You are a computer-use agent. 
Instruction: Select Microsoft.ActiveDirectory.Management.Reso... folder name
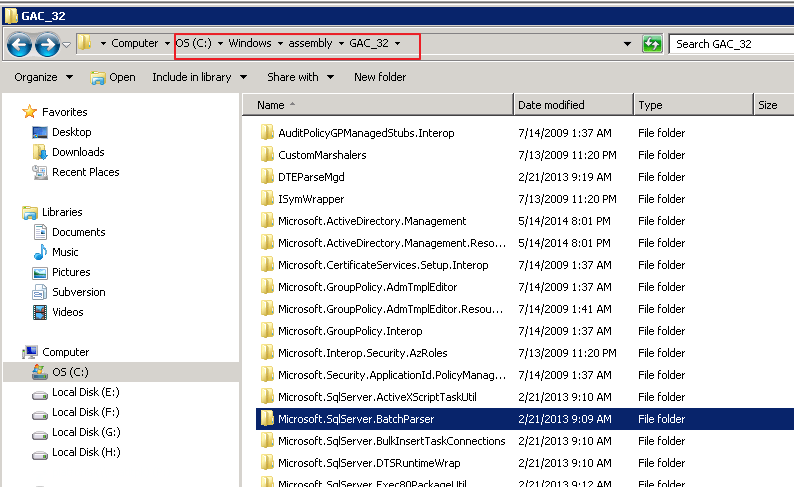click(391, 243)
